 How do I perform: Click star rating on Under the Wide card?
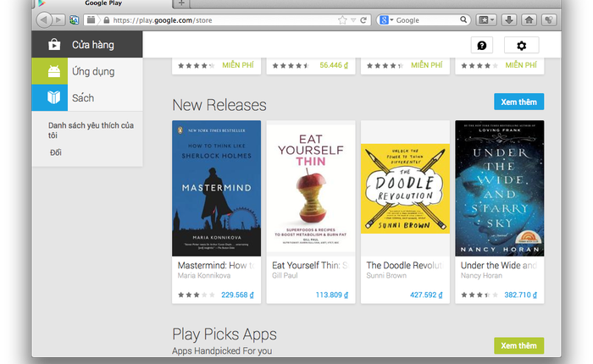(x=479, y=295)
